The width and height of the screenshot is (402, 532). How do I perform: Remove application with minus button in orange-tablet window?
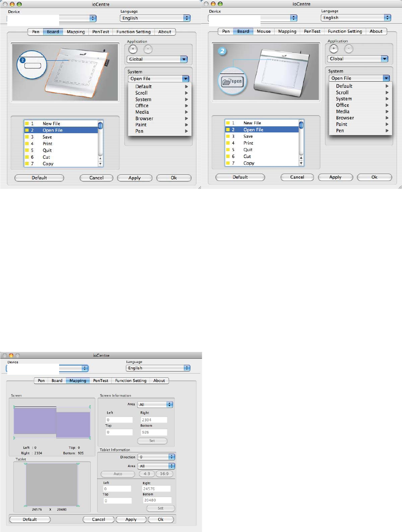click(x=148, y=49)
